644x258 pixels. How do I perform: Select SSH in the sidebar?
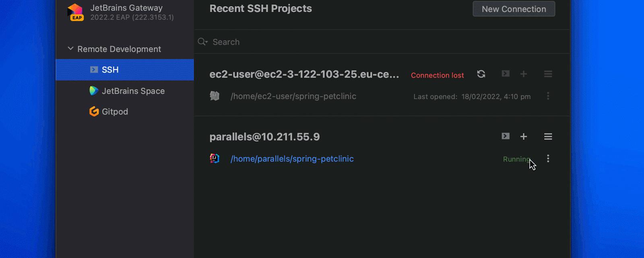(x=110, y=70)
